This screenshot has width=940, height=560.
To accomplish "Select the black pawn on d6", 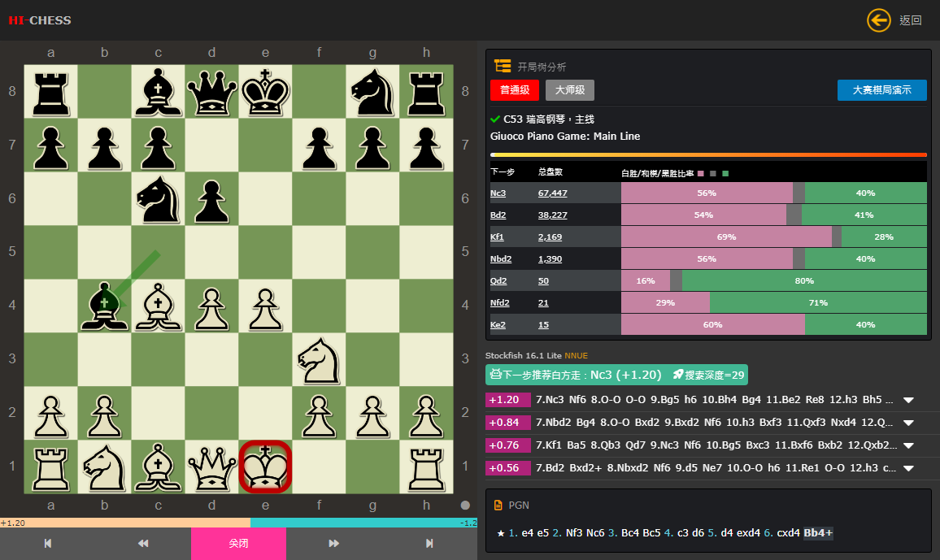I will click(211, 199).
